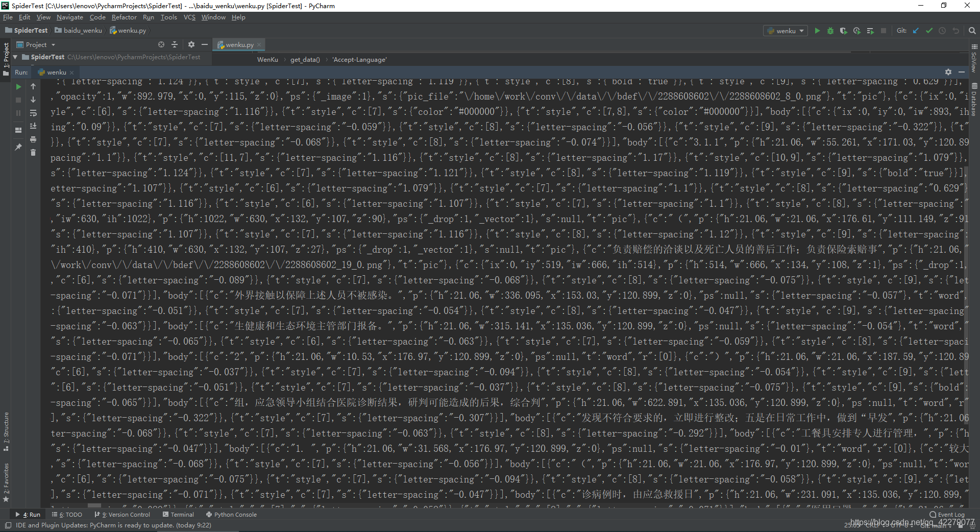
Task: Click the WenKu class breadcrumb
Action: click(267, 60)
